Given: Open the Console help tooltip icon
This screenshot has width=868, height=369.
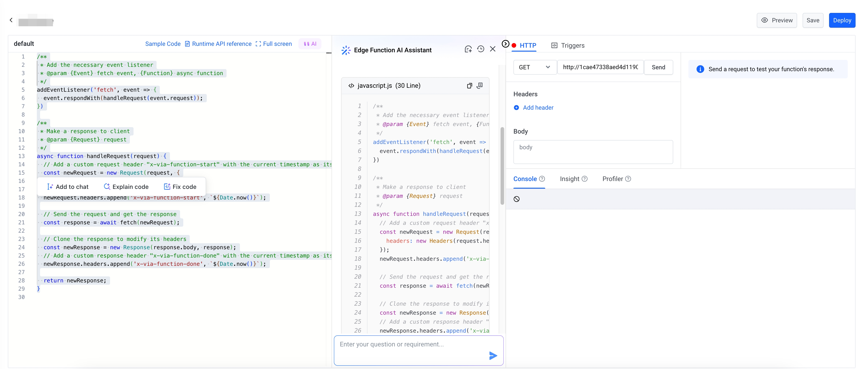Looking at the screenshot, I should coord(542,179).
